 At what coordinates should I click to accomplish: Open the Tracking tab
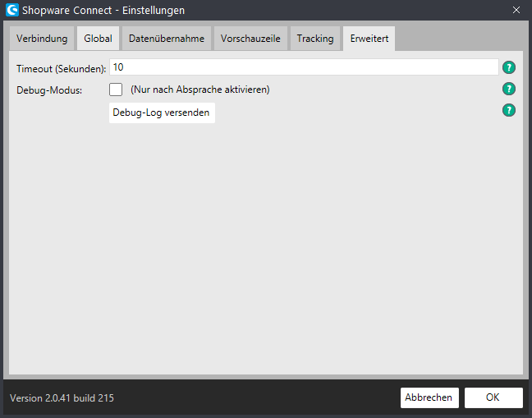315,39
